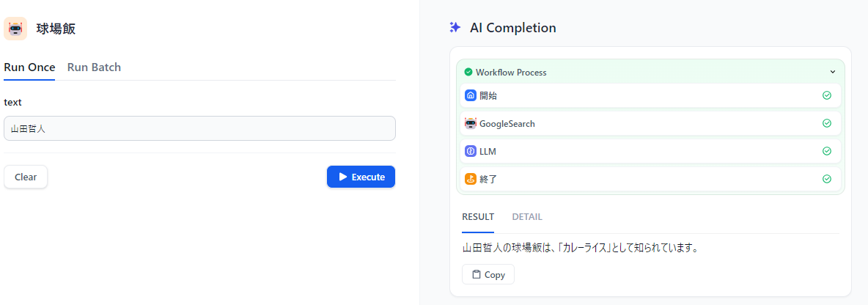Viewport: 868px width, 305px height.
Task: Click the LLM row success checkmark
Action: 827,151
